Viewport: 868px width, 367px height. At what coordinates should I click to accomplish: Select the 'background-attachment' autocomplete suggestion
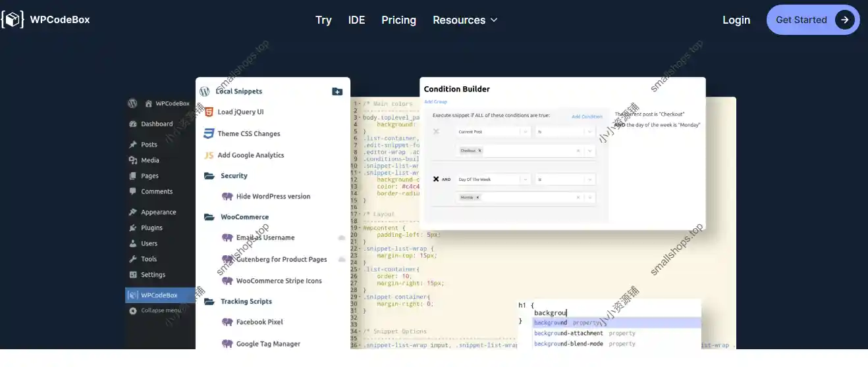(x=617, y=333)
